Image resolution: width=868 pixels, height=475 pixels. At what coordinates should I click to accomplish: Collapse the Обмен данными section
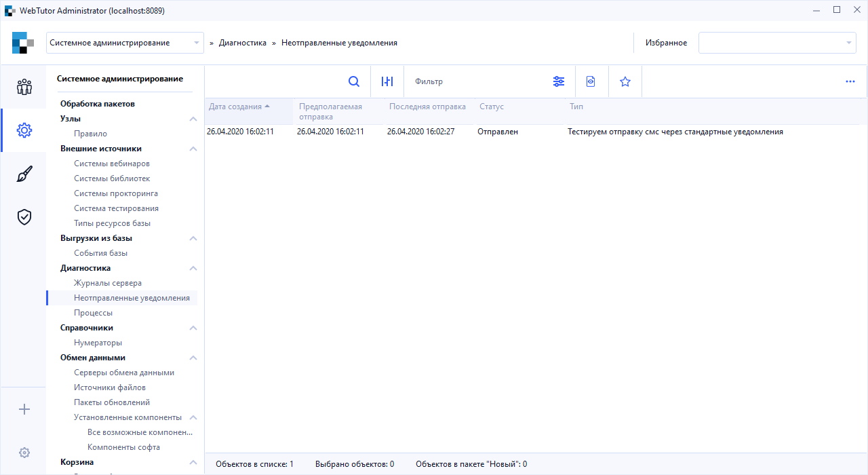[193, 358]
